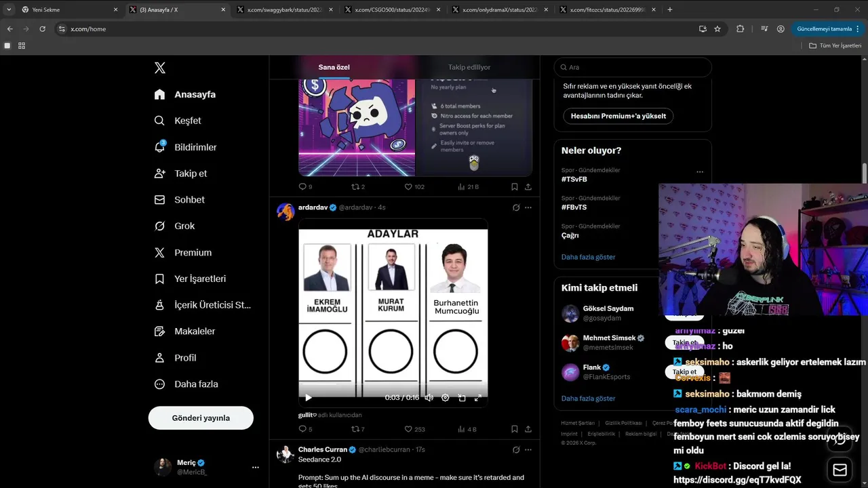Open Makaleler in sidebar
This screenshot has height=488, width=868.
185,331
